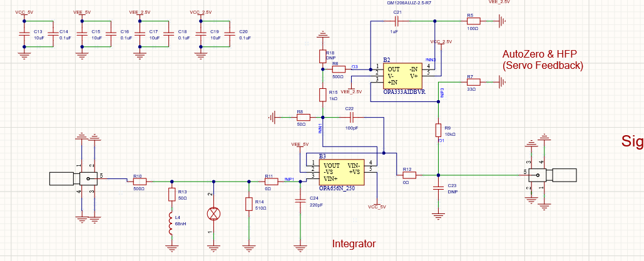Select resistor R9 symbol in feedback path
Image resolution: width=644 pixels, height=261 pixels.
pyautogui.click(x=439, y=131)
